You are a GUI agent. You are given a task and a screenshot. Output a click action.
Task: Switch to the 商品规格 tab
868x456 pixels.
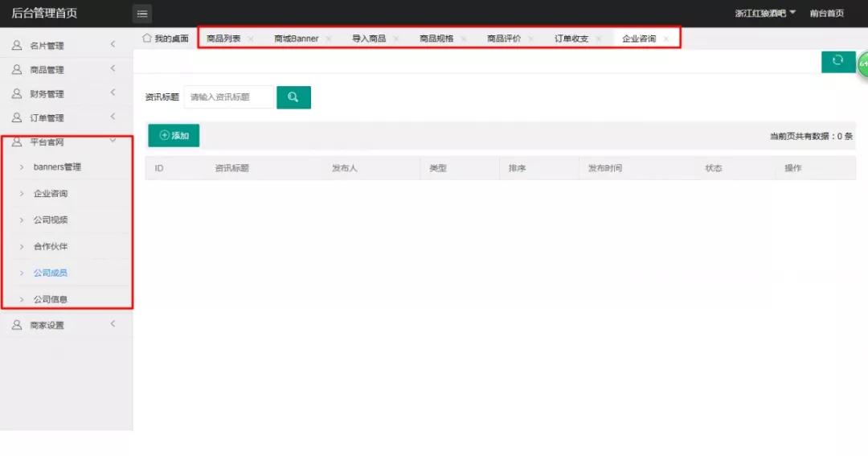point(436,39)
